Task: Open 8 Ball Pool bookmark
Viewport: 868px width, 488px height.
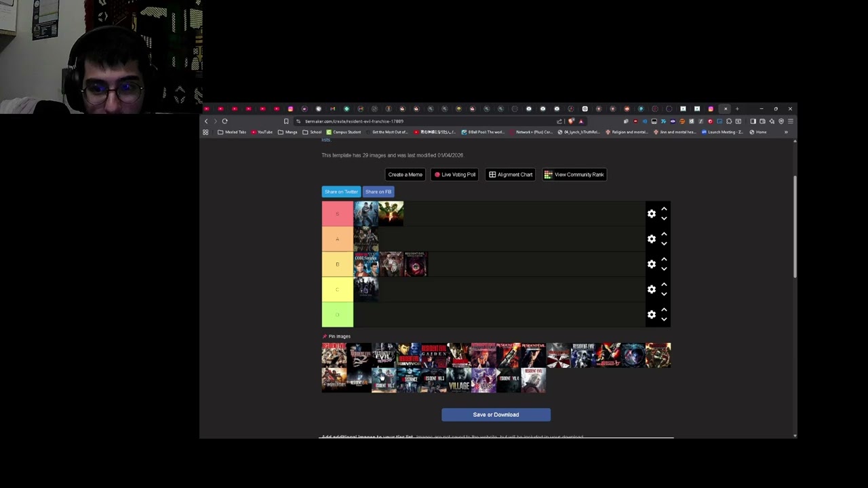Action: [x=483, y=132]
